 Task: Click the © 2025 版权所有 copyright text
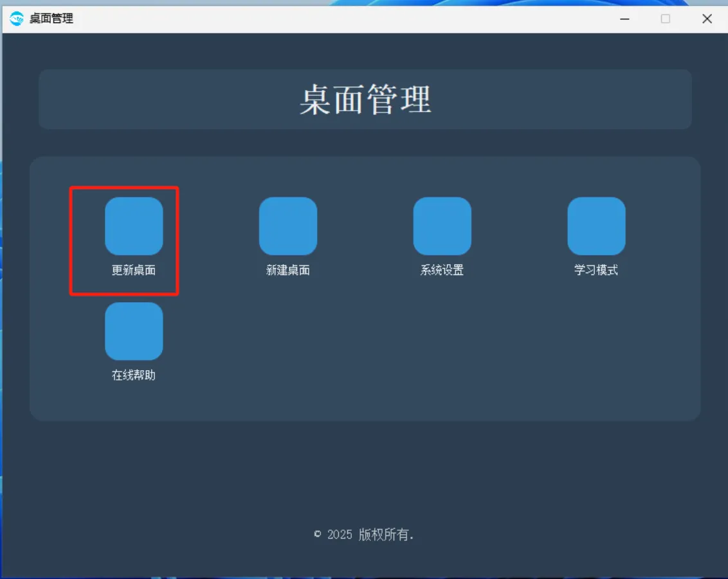[365, 534]
